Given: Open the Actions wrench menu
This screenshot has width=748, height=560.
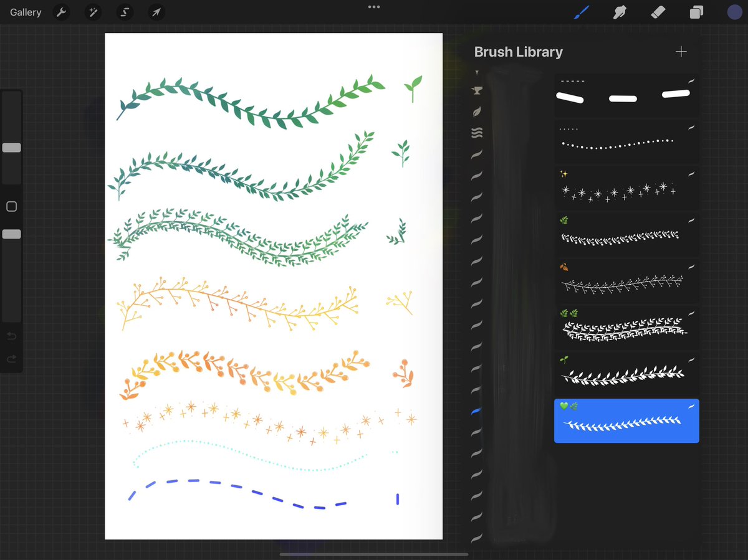Looking at the screenshot, I should click(61, 12).
